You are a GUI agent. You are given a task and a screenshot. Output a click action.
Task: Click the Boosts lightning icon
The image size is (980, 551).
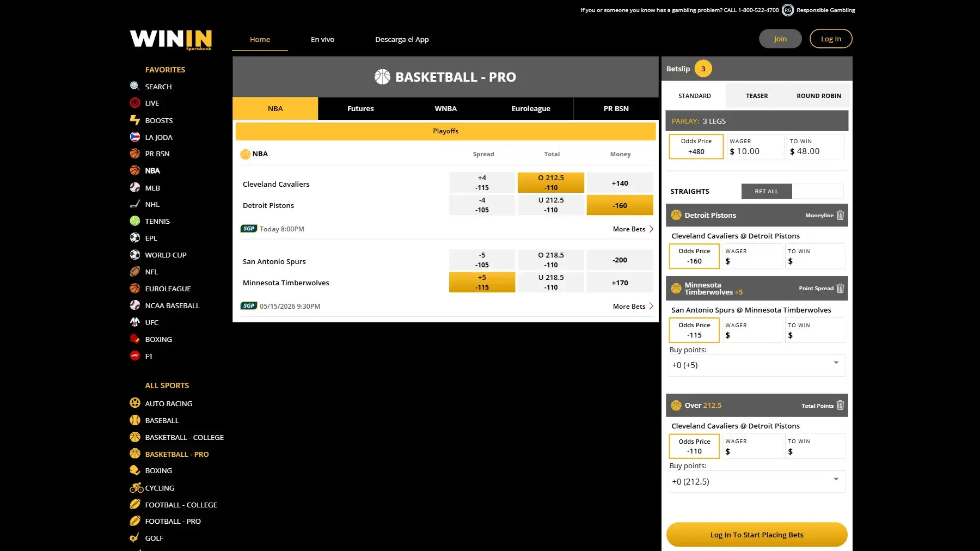pyautogui.click(x=135, y=120)
